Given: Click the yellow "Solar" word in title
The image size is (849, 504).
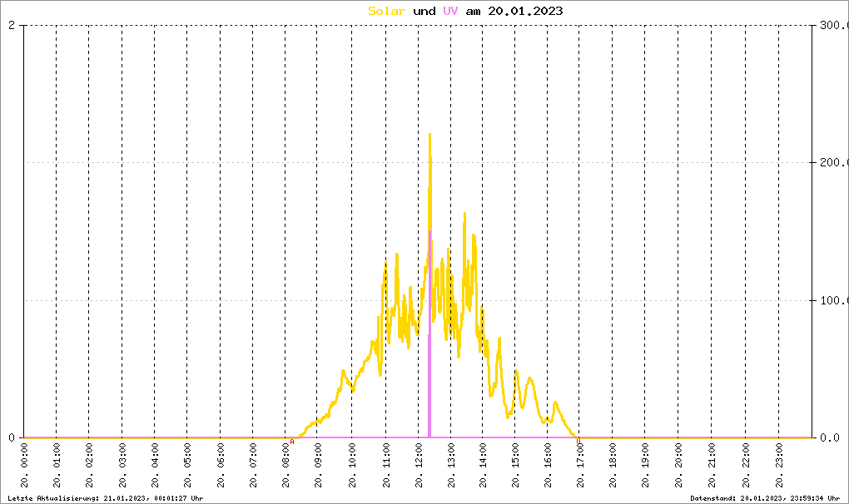Looking at the screenshot, I should [x=386, y=11].
